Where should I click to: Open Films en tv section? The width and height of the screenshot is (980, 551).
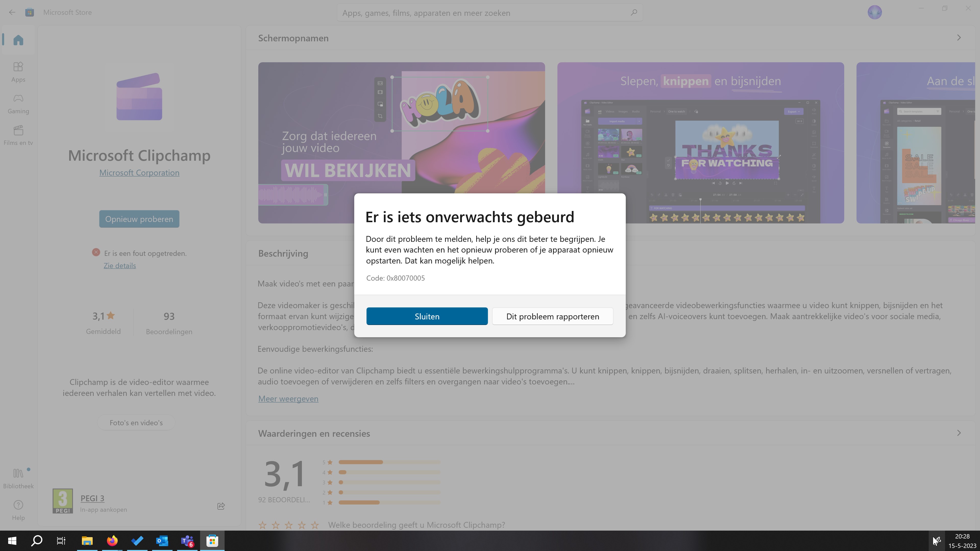coord(18,135)
